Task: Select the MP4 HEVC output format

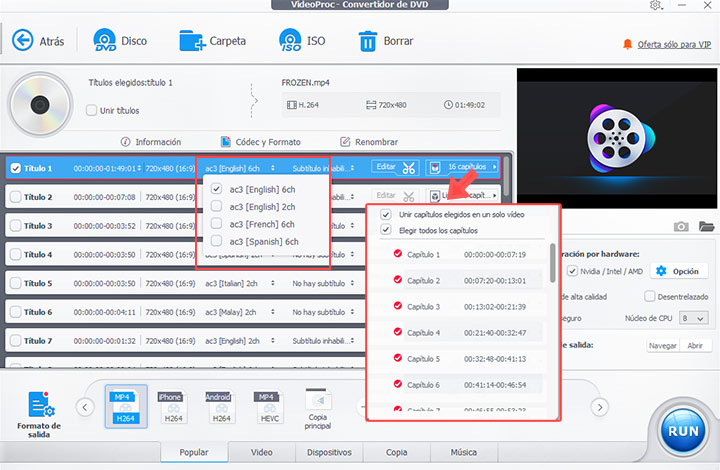Action: click(270, 407)
